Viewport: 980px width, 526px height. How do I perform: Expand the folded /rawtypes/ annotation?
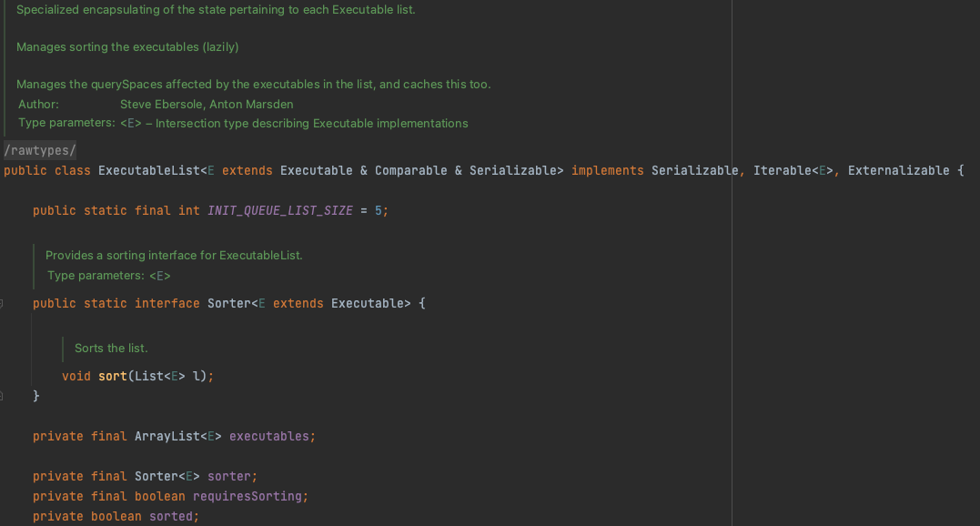click(x=40, y=150)
